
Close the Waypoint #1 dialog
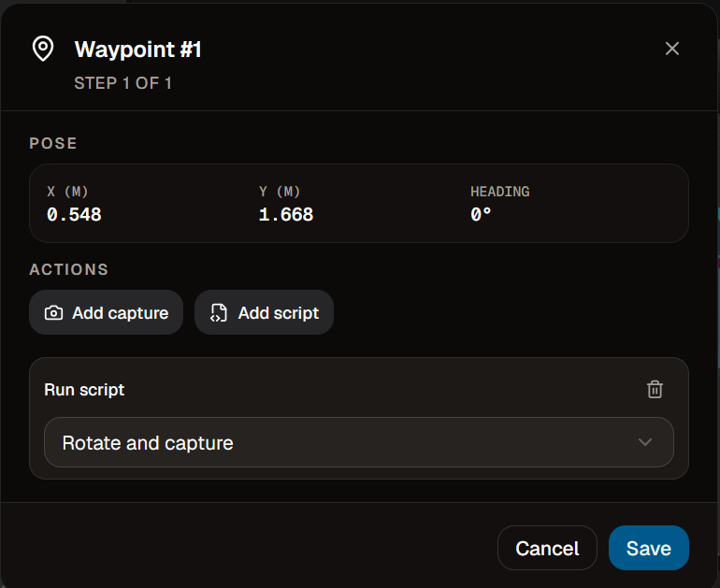tap(671, 49)
